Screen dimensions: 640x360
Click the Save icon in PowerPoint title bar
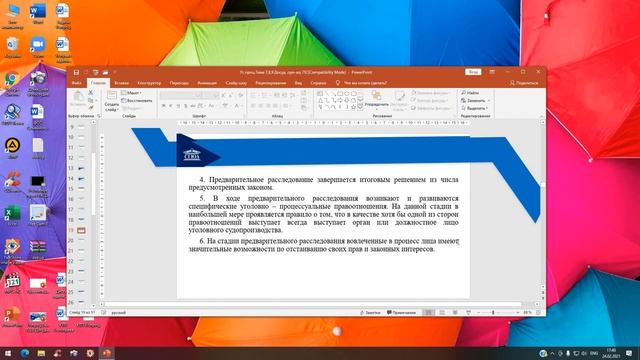(76, 72)
